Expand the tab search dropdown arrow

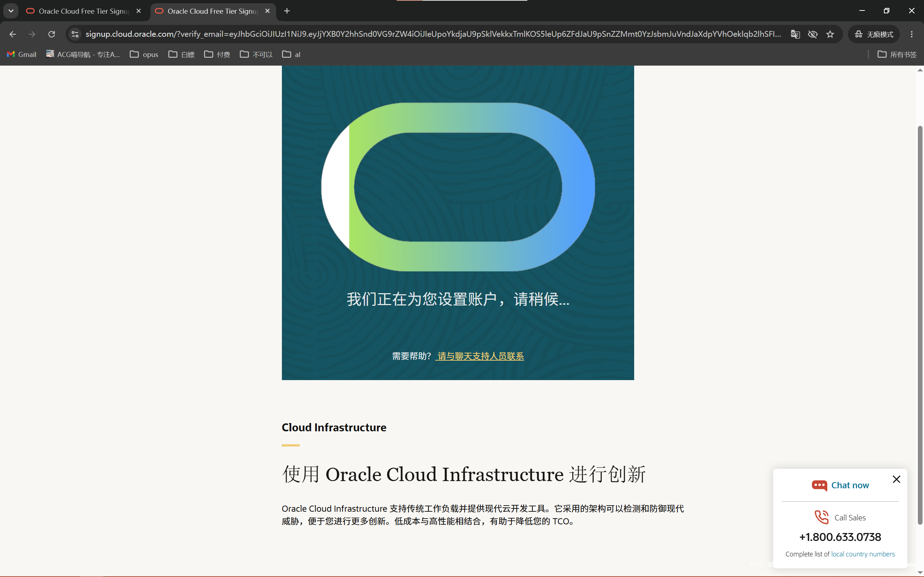(x=11, y=11)
